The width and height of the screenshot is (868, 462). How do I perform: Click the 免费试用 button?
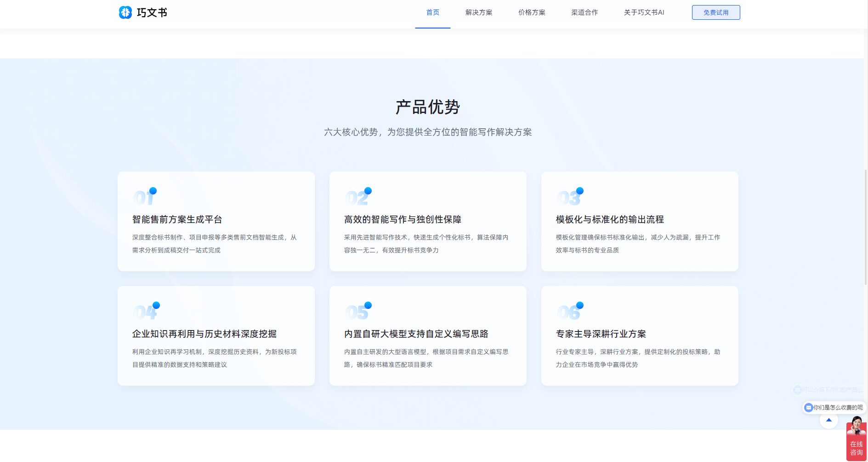(715, 12)
